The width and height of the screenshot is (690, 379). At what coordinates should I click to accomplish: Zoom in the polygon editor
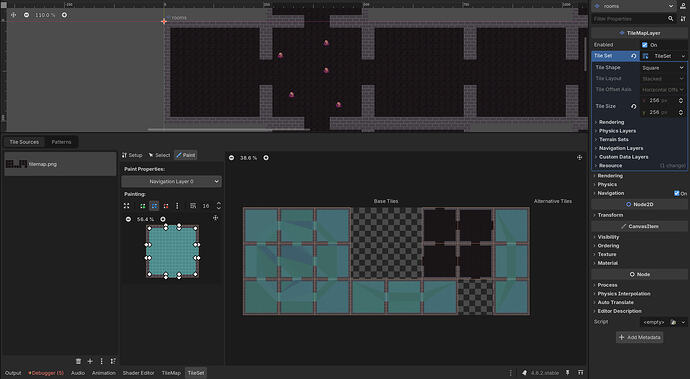pyautogui.click(x=163, y=219)
